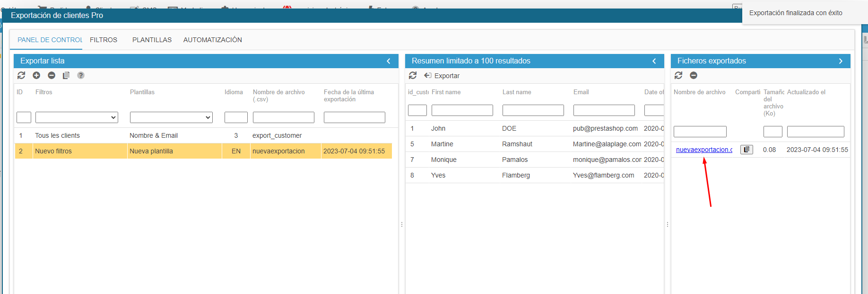Select the Tous les clients row

click(57, 135)
